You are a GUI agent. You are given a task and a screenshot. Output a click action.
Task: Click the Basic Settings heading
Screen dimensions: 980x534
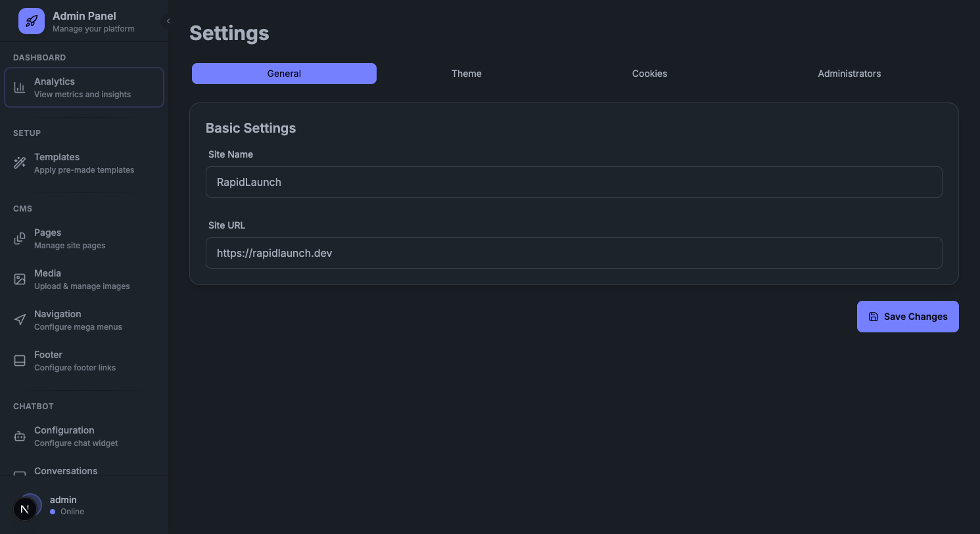click(x=250, y=128)
